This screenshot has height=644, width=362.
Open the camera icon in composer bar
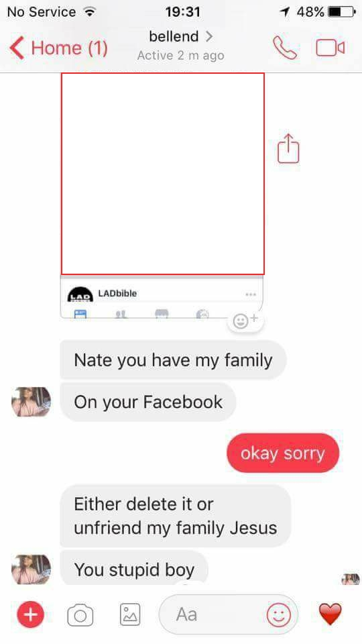coord(80,615)
